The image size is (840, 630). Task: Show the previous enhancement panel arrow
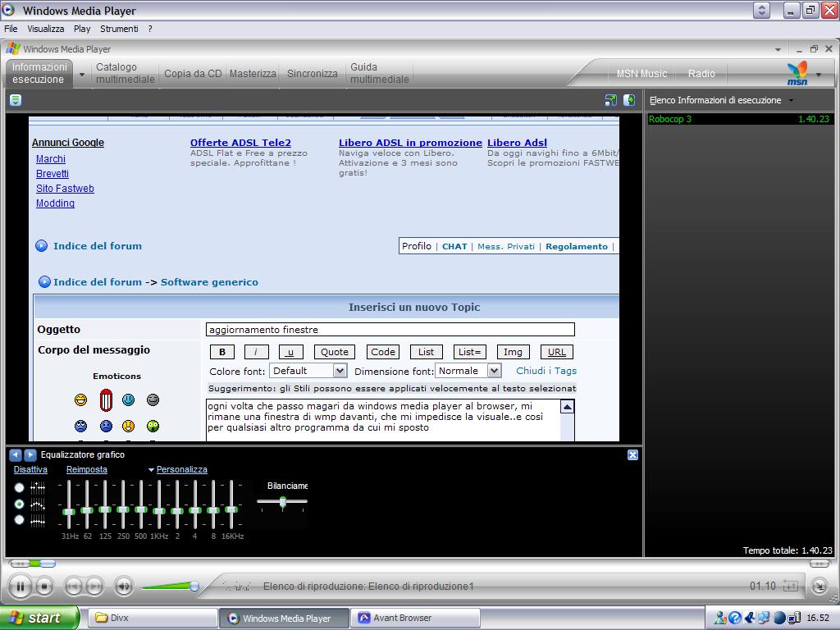click(16, 454)
